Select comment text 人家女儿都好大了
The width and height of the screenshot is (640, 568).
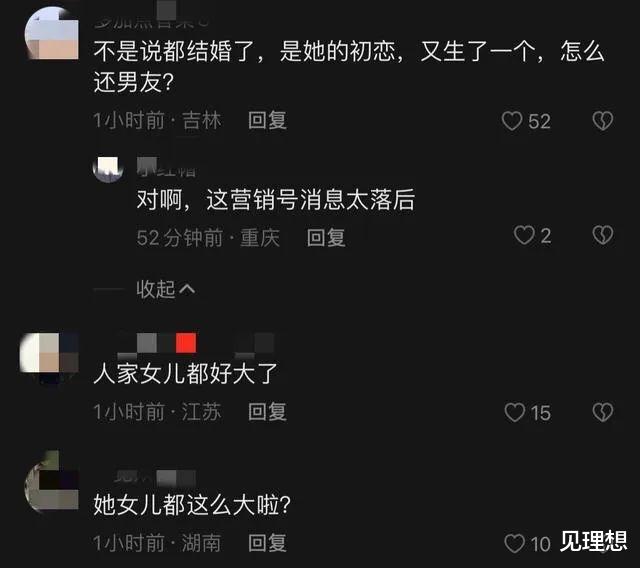tap(185, 374)
